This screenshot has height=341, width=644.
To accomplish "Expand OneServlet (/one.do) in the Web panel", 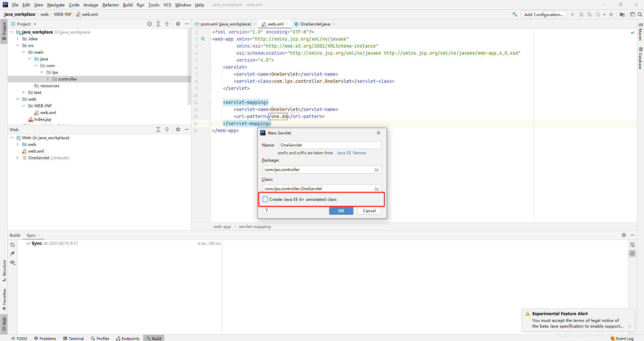I will coord(17,158).
